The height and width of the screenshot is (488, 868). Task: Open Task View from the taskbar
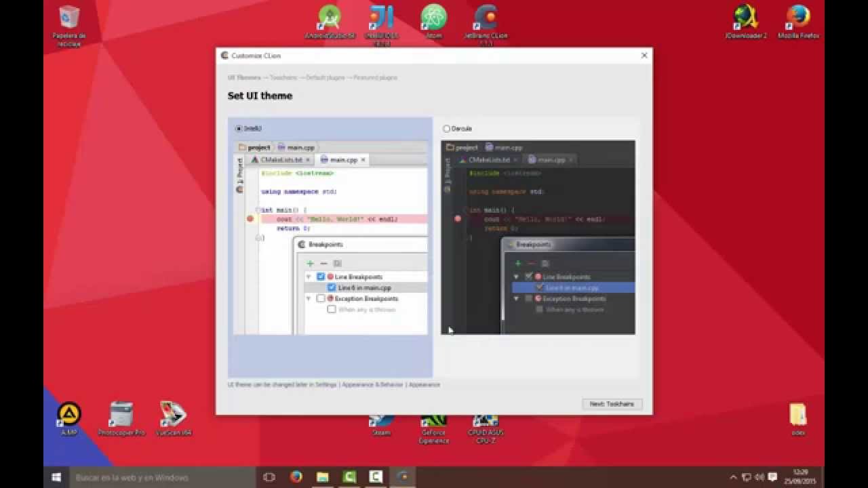pyautogui.click(x=269, y=477)
